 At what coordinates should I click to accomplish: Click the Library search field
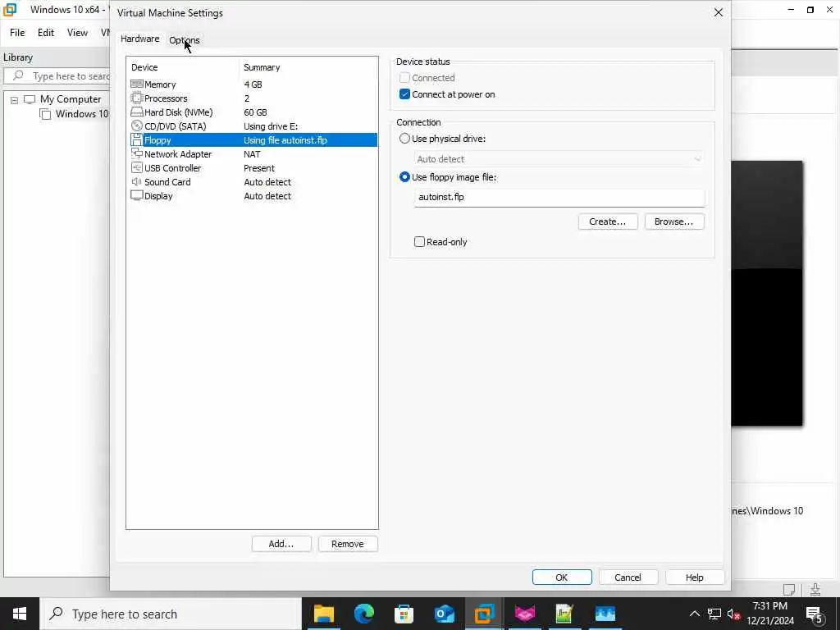57,75
